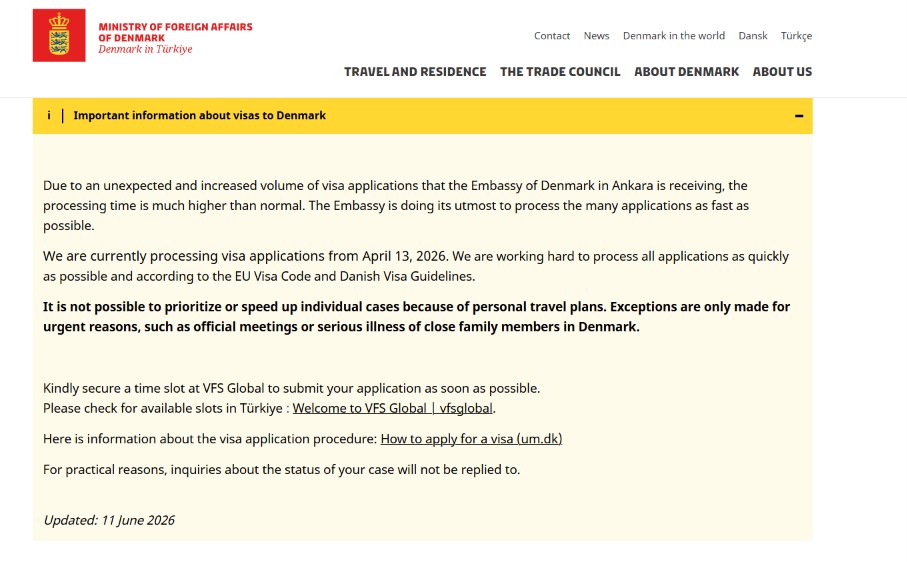Click the info 'i' icon in yellow banner
The width and height of the screenshot is (907, 562).
tap(49, 115)
